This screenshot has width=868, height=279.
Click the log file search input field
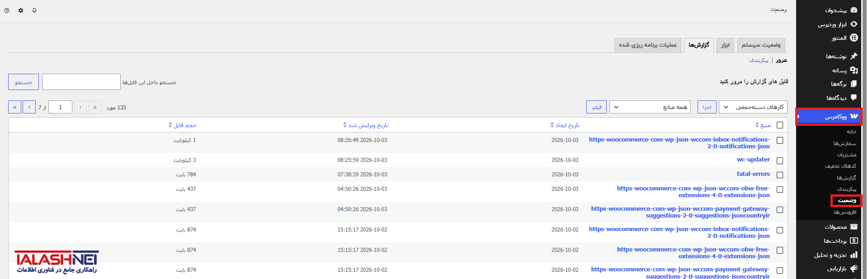tap(81, 82)
